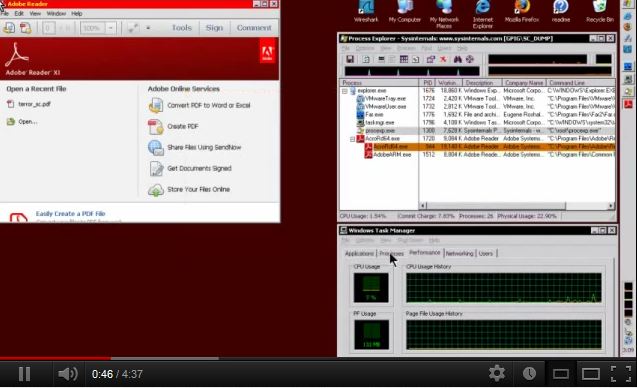Click the binoculars Find icon in Process Explorer
637x388 pixels.
point(458,59)
